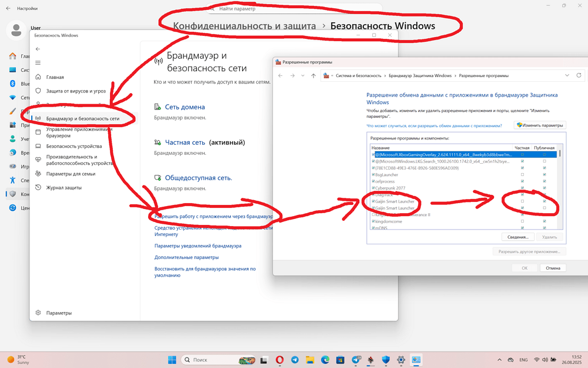The width and height of the screenshot is (588, 368).
Task: Untick the enable checkbox beside Cyberpunk 2077
Action: (x=373, y=188)
